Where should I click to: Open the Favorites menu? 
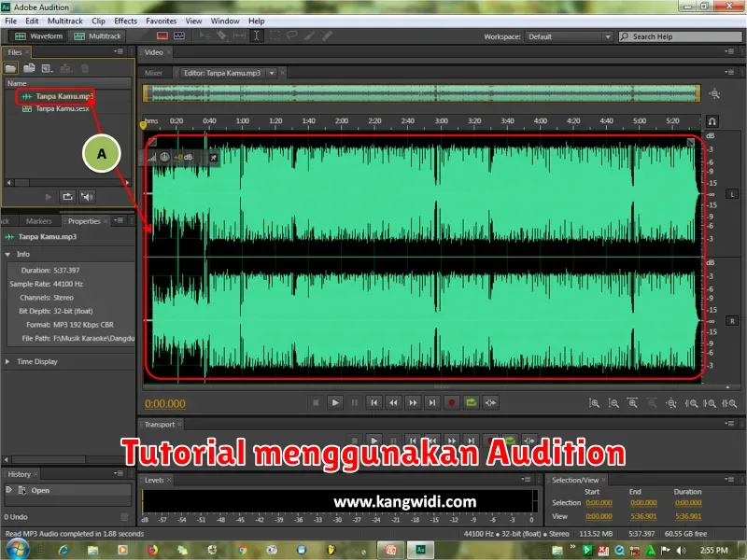point(161,21)
